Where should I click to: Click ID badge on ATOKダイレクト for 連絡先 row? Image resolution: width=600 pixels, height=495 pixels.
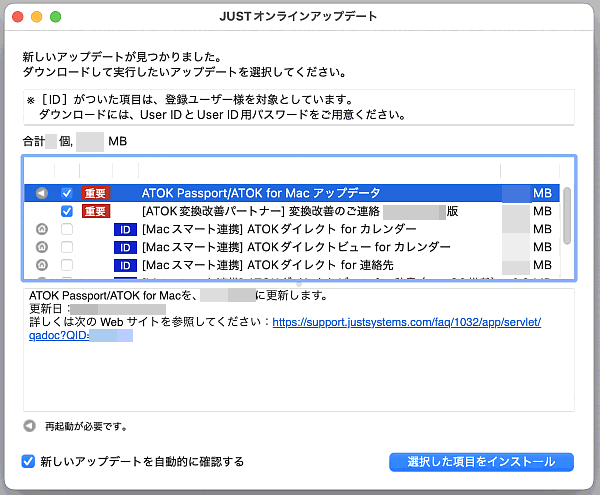[125, 265]
